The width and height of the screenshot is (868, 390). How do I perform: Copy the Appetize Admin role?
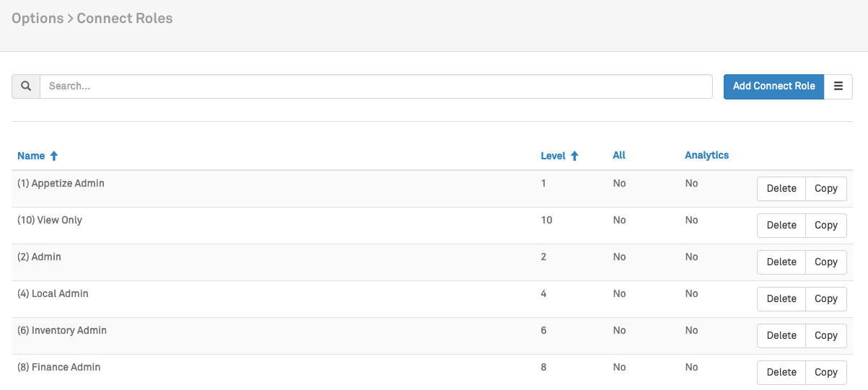pyautogui.click(x=825, y=188)
